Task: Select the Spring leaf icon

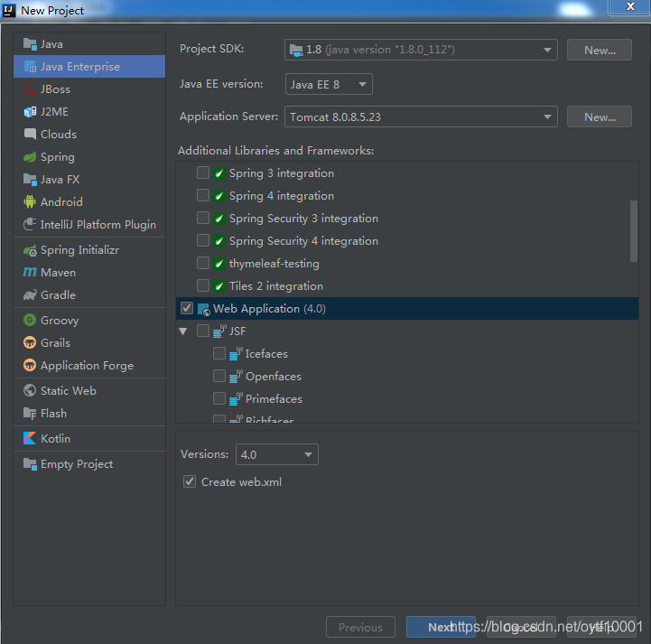Action: [30, 157]
